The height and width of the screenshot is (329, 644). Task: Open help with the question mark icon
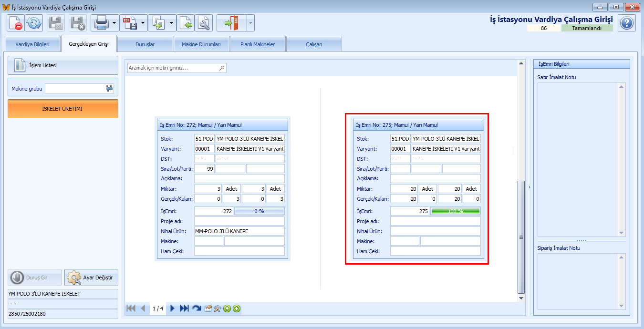627,23
